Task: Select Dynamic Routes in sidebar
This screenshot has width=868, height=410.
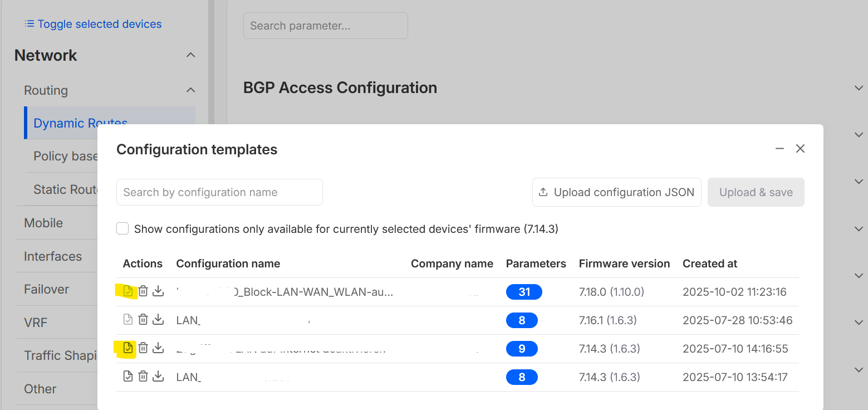Action: click(81, 123)
